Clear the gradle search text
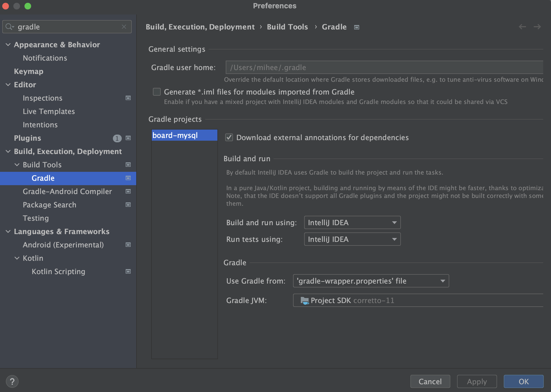The image size is (551, 392). click(x=124, y=27)
